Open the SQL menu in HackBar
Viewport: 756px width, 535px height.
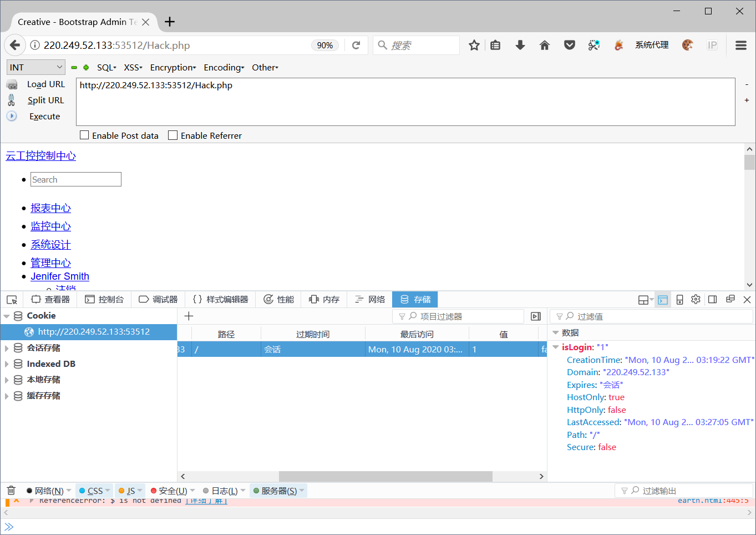coord(105,67)
